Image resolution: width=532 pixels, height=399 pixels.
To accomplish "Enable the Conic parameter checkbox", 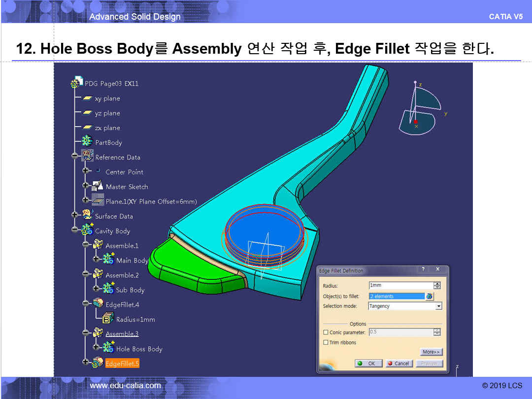I will (x=326, y=332).
